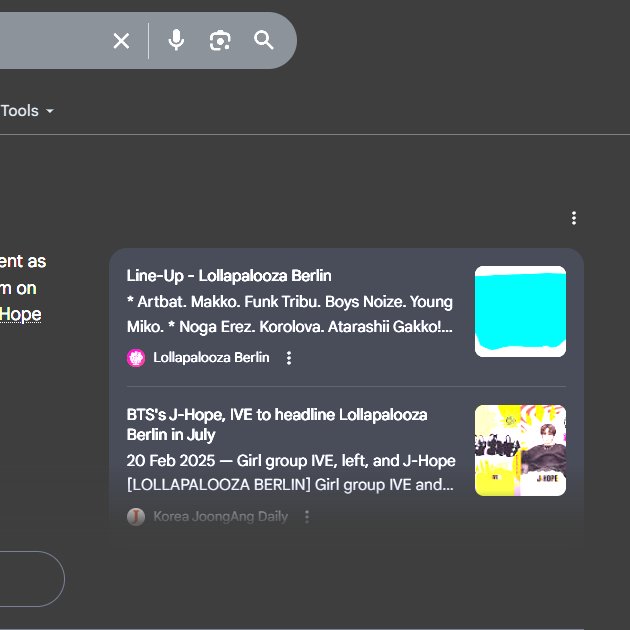Open the three-dot menu above the results card

pyautogui.click(x=574, y=218)
